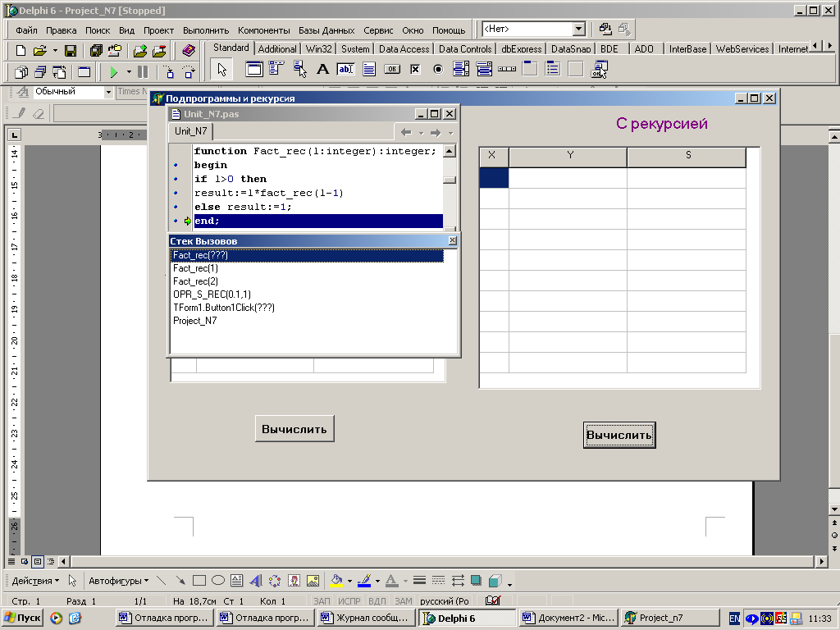Click the View Unit icon

point(21,72)
